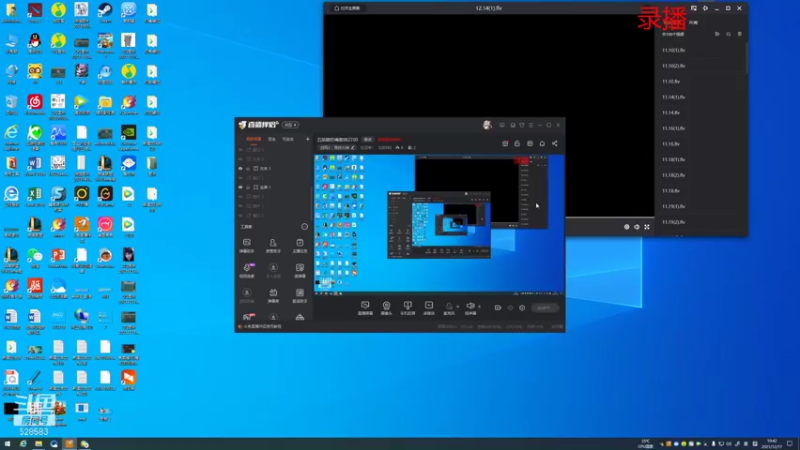800x450 pixels.
Task: Select 11.14(1).flv in the playlist
Action: coord(673,97)
